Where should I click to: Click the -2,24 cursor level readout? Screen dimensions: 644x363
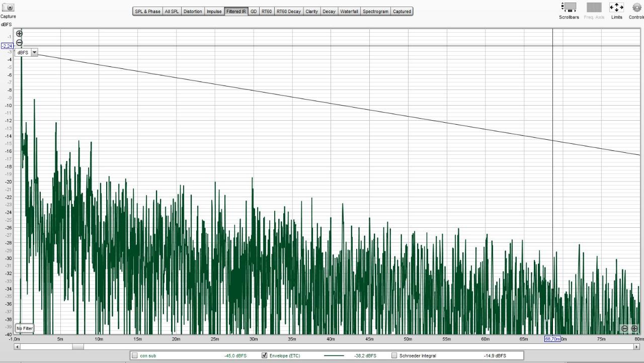pyautogui.click(x=7, y=46)
